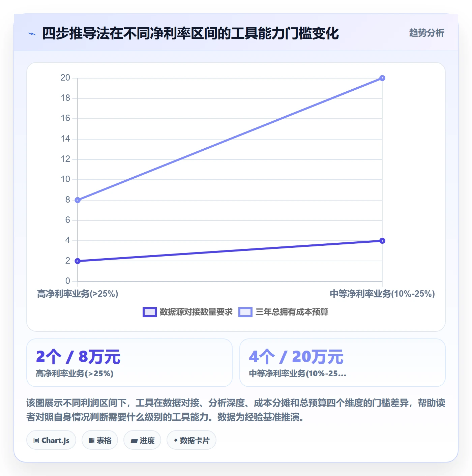Click the square icon in the Chart.js tag
Viewport: 472px width, 476px height.
[36, 441]
